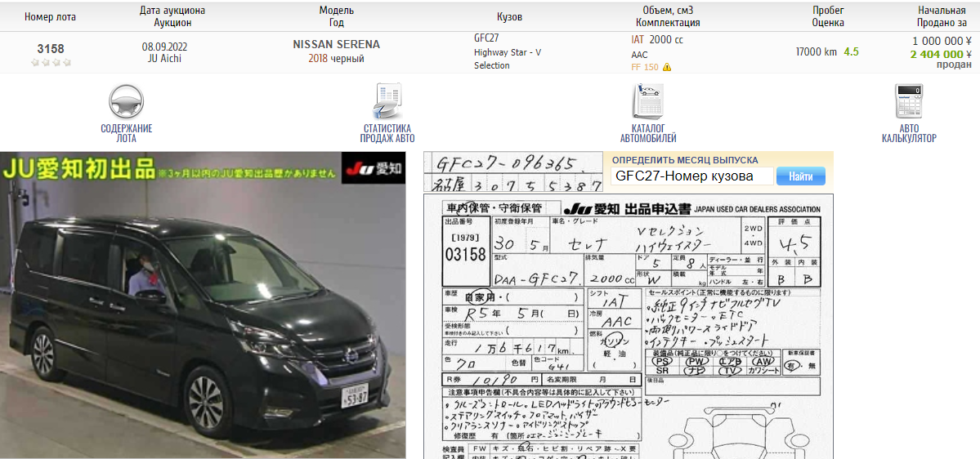Open the steering wheel lot contents icon
Screen dimensions: 980x459
(126, 101)
